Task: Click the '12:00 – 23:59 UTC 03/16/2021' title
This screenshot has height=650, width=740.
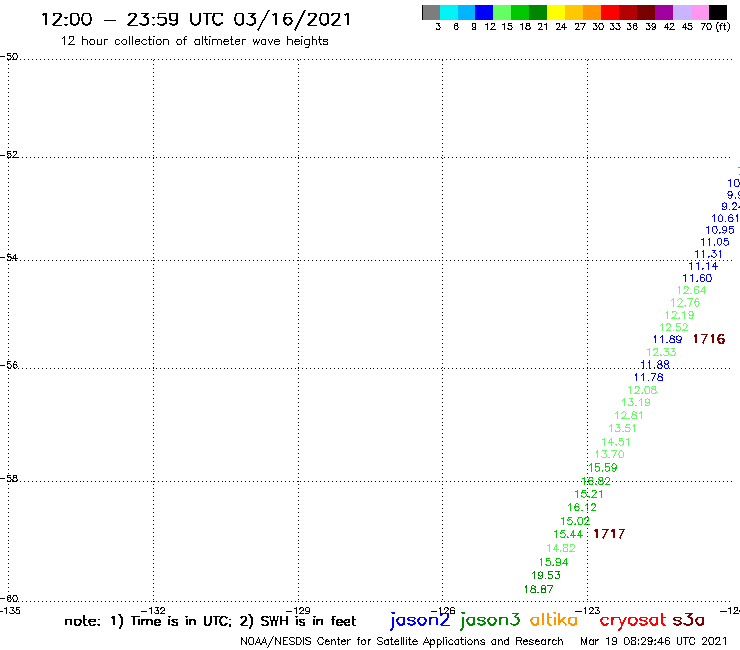Action: pos(196,20)
